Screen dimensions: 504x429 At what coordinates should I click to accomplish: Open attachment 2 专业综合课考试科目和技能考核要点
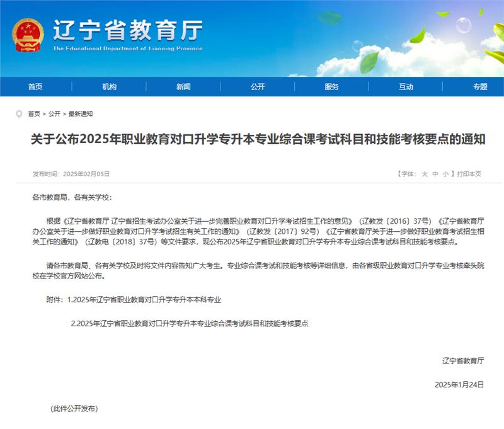190,323
